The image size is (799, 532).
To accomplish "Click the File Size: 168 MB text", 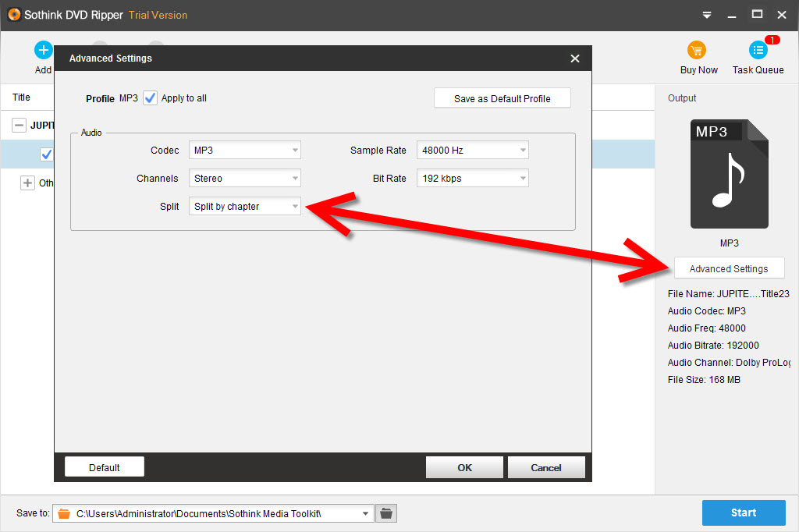I will pos(704,380).
